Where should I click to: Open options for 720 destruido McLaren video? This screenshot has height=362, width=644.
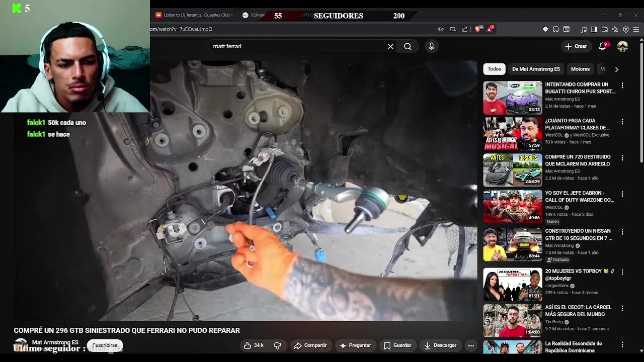tap(622, 158)
